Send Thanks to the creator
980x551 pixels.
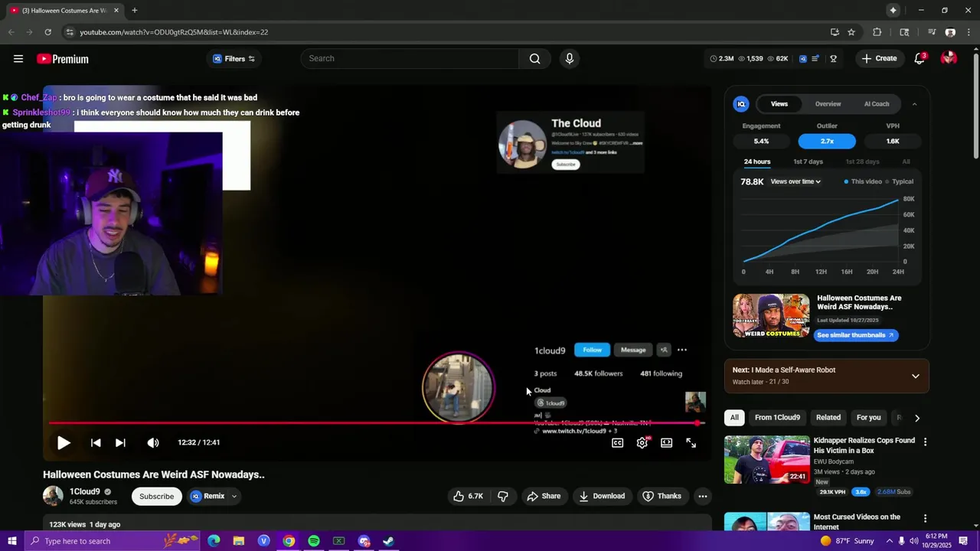point(661,496)
